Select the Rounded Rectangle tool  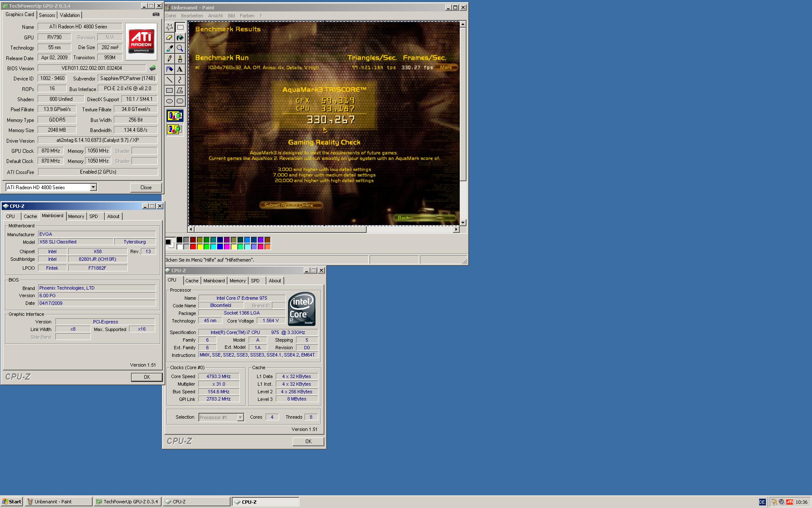click(180, 101)
